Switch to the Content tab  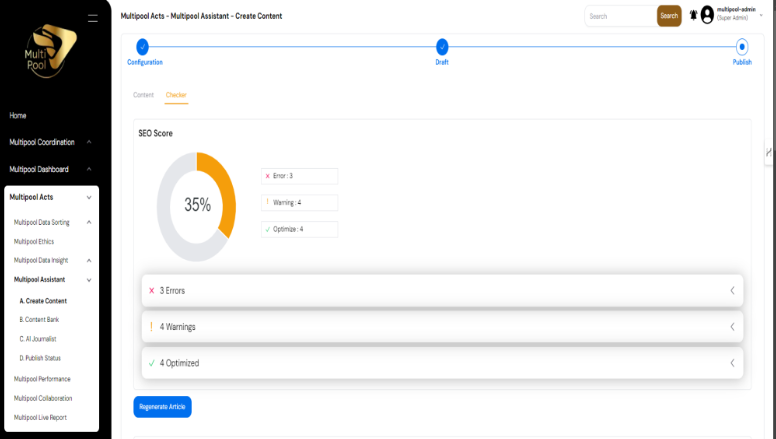click(144, 95)
